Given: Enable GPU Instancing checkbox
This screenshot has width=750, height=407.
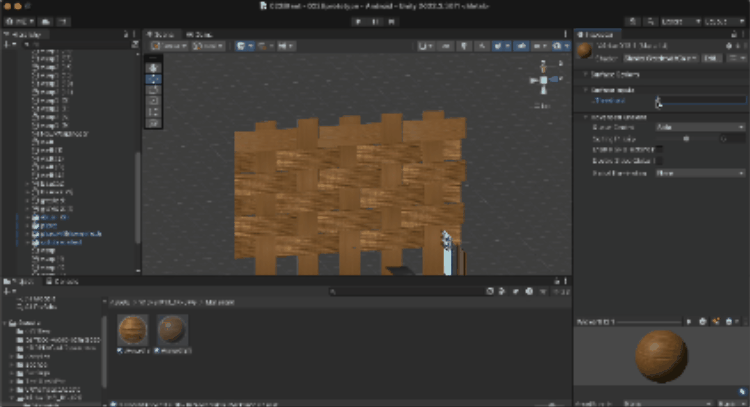Looking at the screenshot, I should (659, 150).
